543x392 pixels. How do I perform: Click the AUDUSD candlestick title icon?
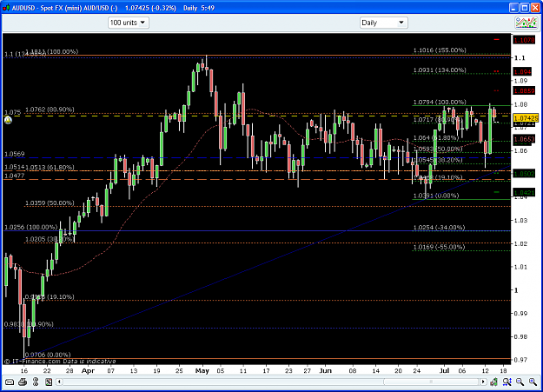(6, 8)
